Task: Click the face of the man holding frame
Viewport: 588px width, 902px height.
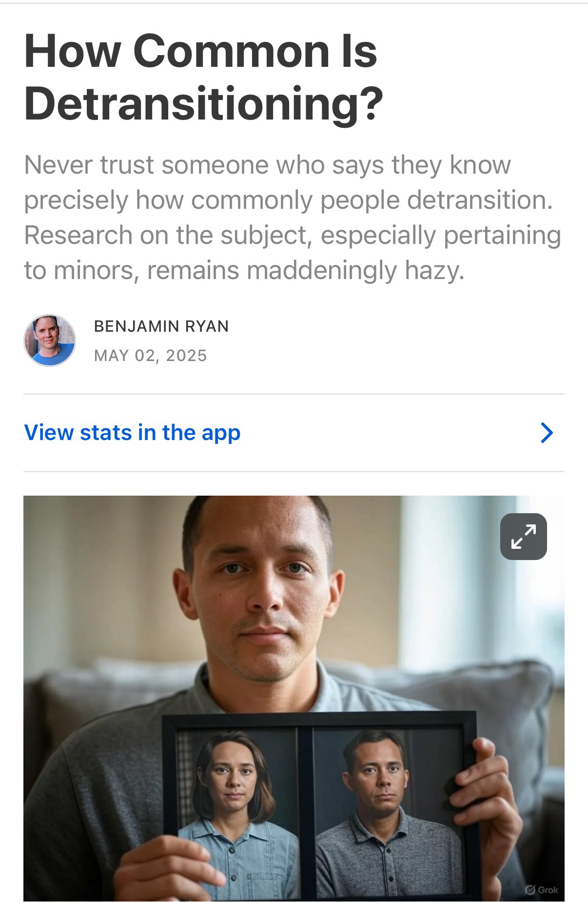Action: pyautogui.click(x=263, y=595)
